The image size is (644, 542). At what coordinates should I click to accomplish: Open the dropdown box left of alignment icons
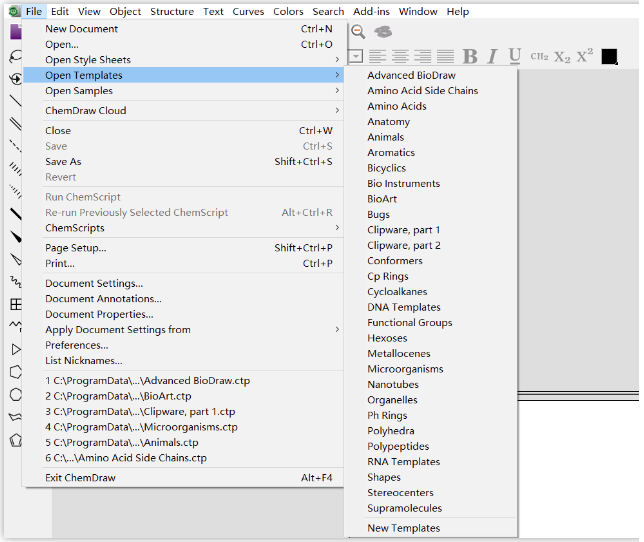point(356,56)
